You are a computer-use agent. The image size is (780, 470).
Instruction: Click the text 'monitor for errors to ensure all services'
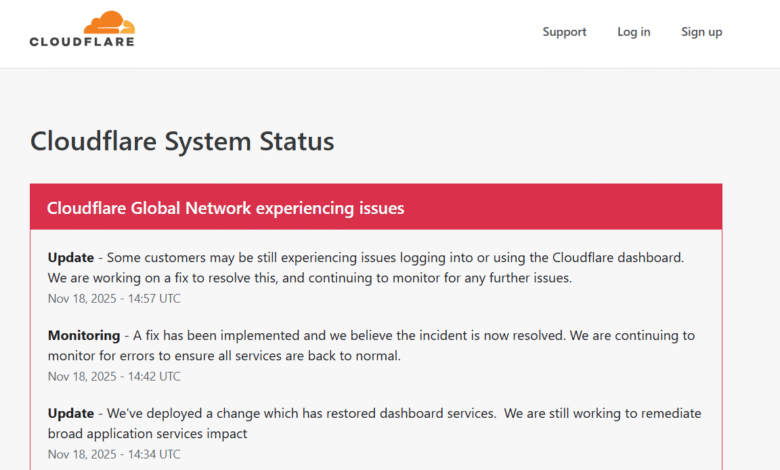pyautogui.click(x=166, y=356)
